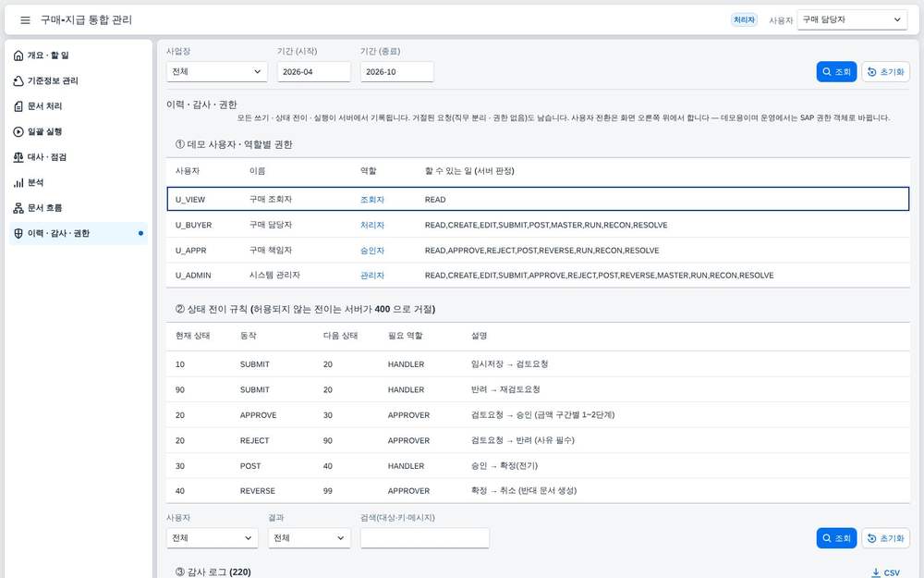The height and width of the screenshot is (578, 924).
Task: Click the CSV download icon
Action: click(x=876, y=572)
